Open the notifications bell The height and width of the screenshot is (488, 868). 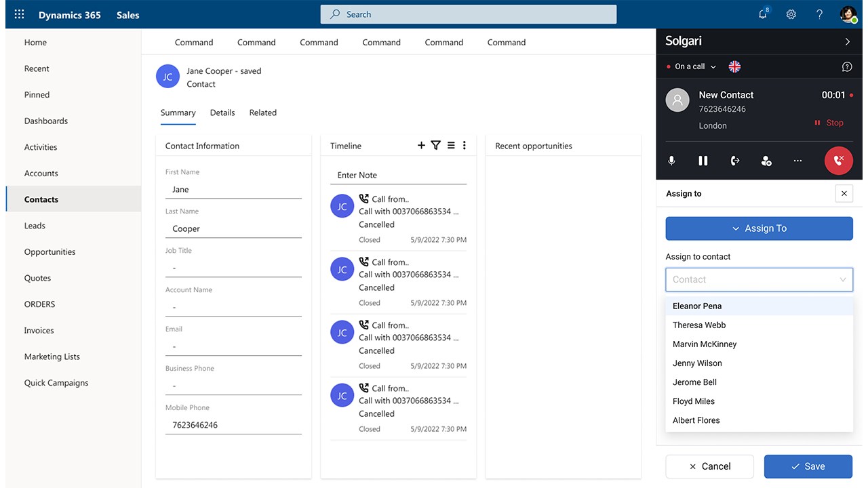[x=763, y=14]
